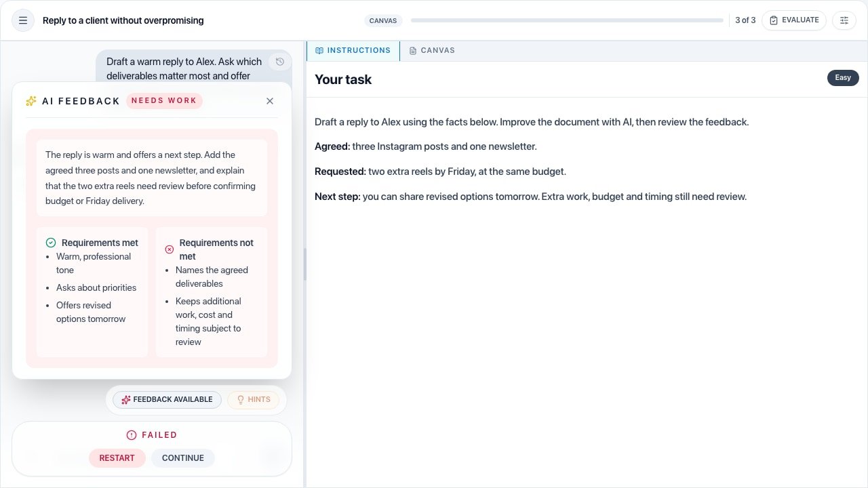868x488 pixels.
Task: Click the feedback summary paragraph
Action: tap(151, 178)
